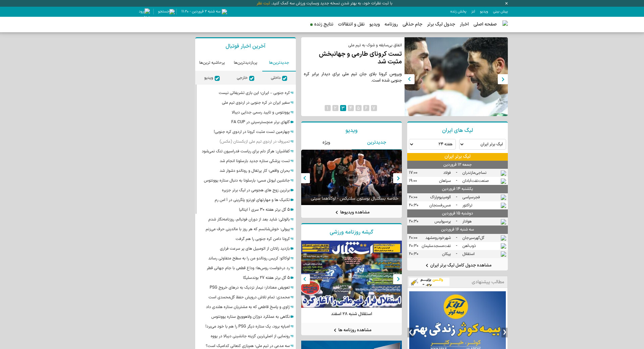Viewport: 644px width, 349px height.
Task: Click the video icon beside 'برترین زوج های هجومی در لیگ برتر جزیره'
Action: pos(292,190)
